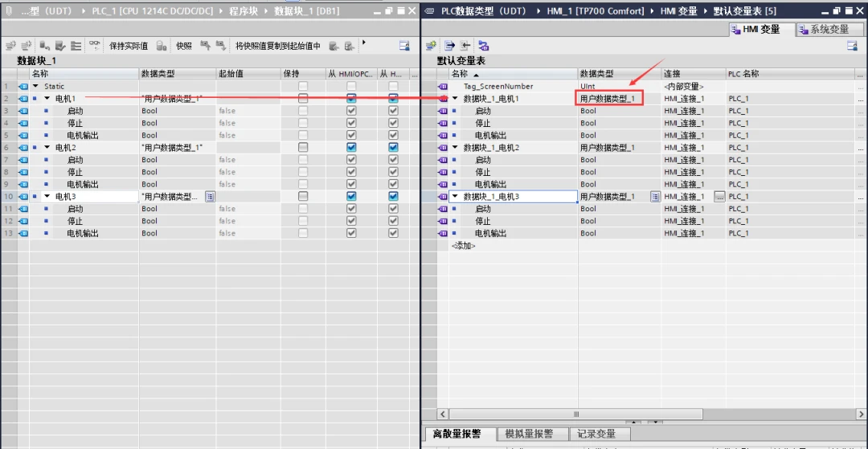868x449 pixels.
Task: Click the 保持实际值 button
Action: (x=129, y=46)
